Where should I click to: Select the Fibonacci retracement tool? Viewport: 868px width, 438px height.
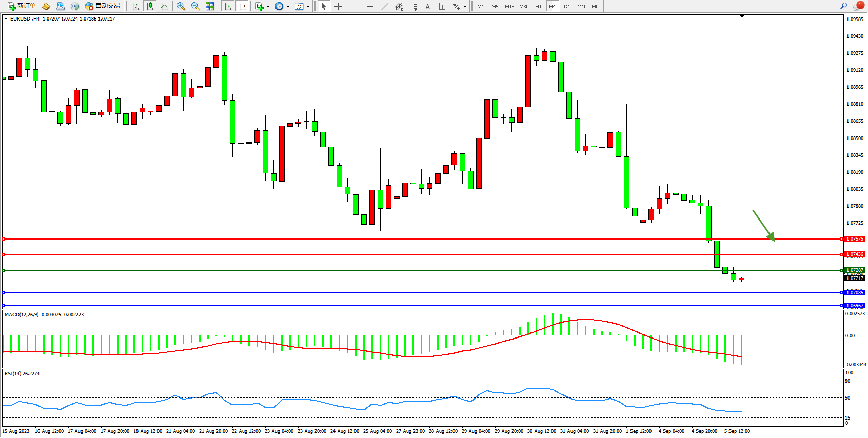click(413, 6)
